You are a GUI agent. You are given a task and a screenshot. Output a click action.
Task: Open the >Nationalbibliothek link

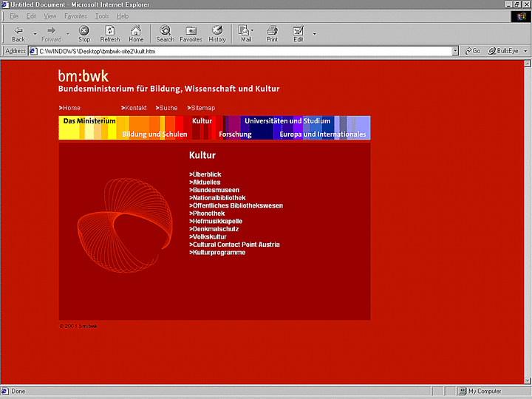pos(217,198)
